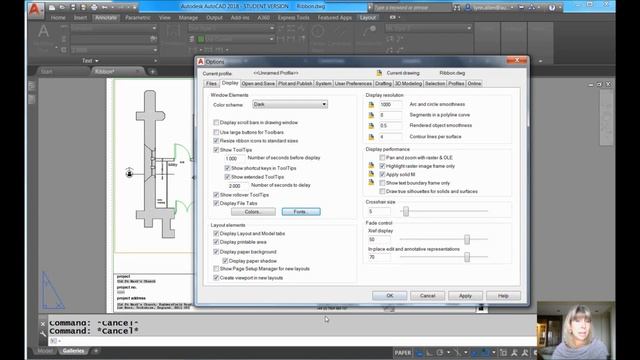The height and width of the screenshot is (360, 640).
Task: Click the new file tab plus icon
Action: pos(152,71)
